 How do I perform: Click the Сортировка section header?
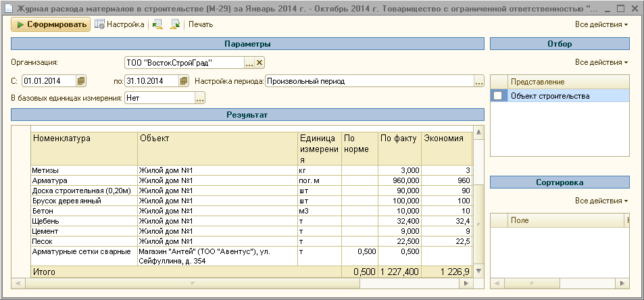tap(560, 182)
